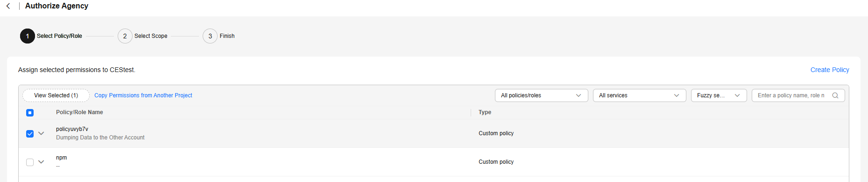Image resolution: width=868 pixels, height=182 pixels.
Task: Uncheck the policyuvyb7v checkbox
Action: point(30,134)
